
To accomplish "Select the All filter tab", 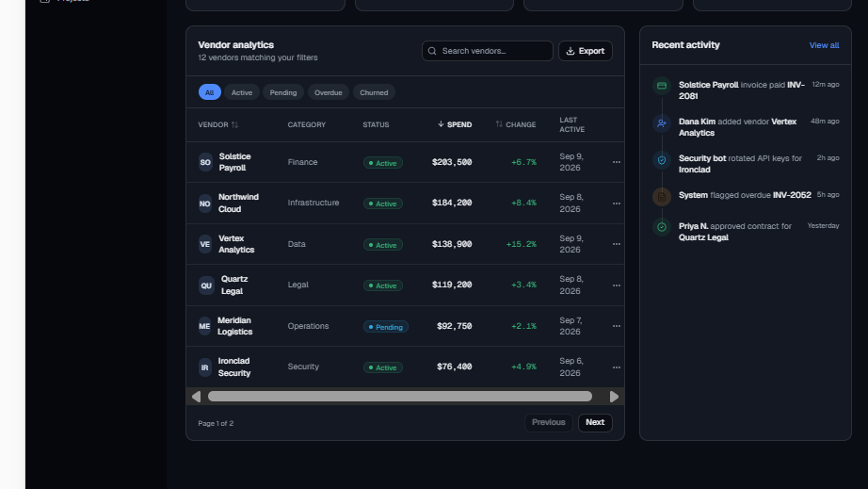I will click(x=209, y=92).
